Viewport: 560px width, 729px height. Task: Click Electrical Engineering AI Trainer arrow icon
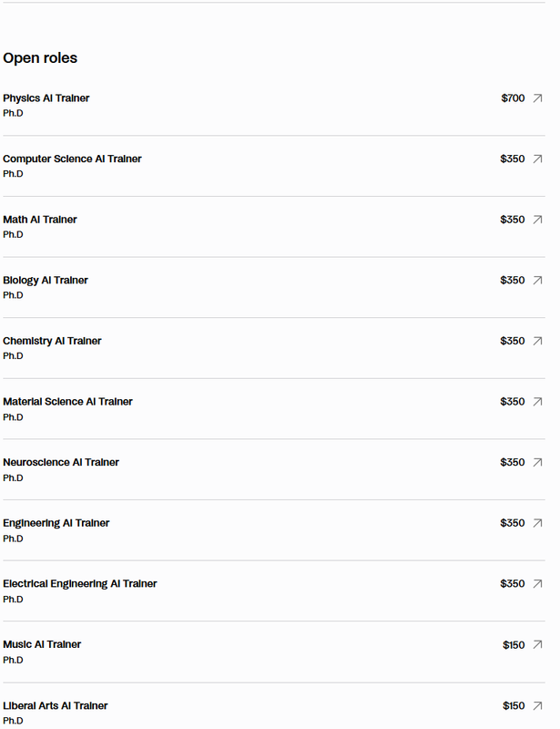pos(537,584)
